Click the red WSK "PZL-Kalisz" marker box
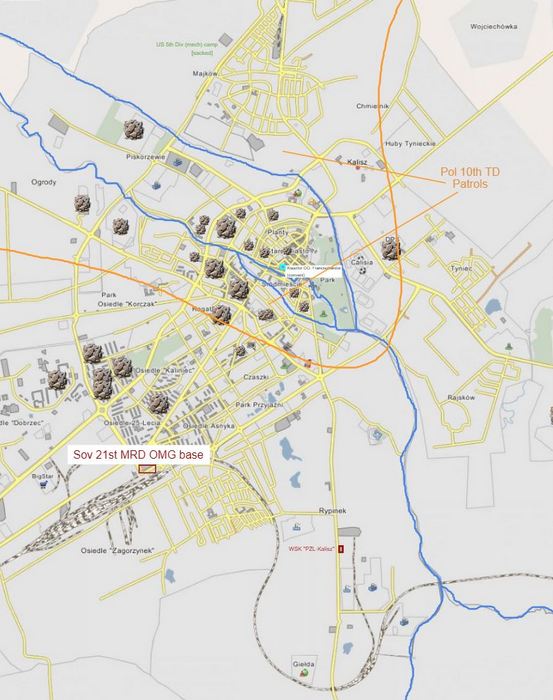553x700 pixels. pyautogui.click(x=341, y=549)
